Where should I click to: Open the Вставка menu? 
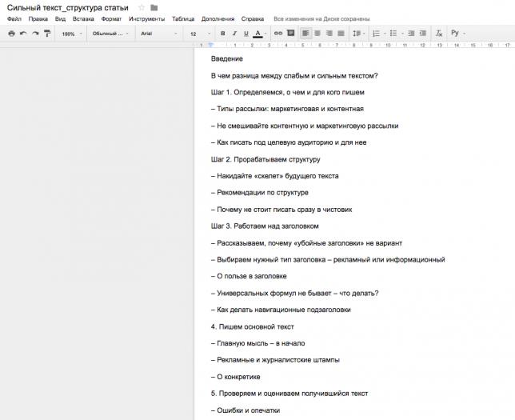pyautogui.click(x=83, y=19)
